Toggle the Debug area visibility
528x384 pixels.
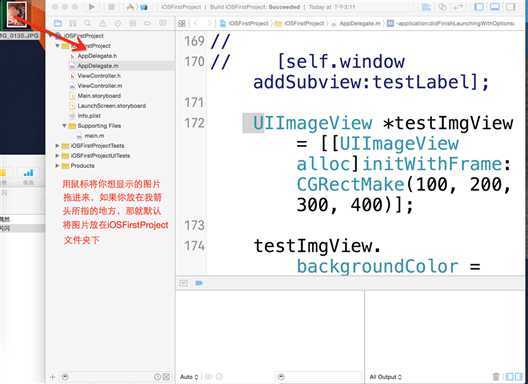tap(495, 7)
